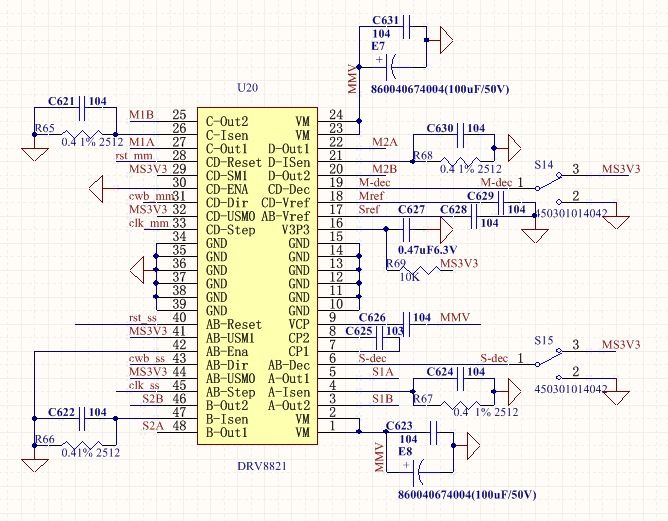Select the C629 capacitor symbol
The height and width of the screenshot is (521, 668).
pos(501,203)
